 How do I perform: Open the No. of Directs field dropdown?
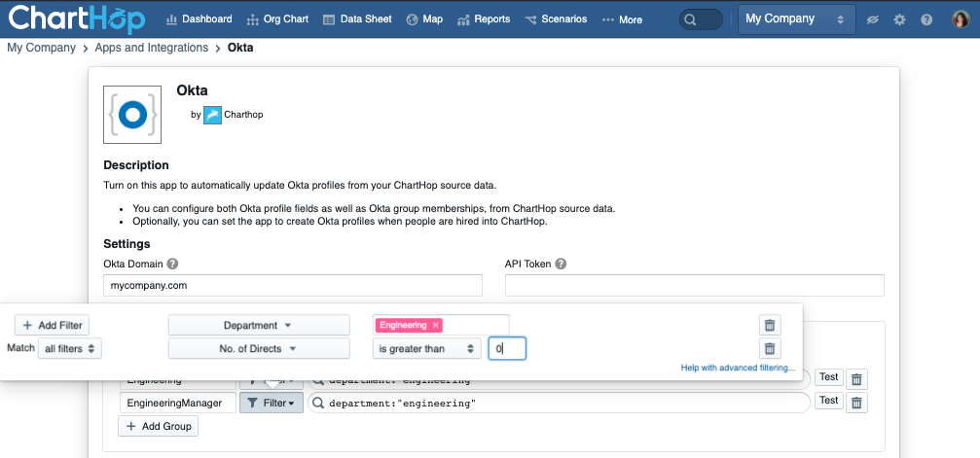click(x=259, y=349)
